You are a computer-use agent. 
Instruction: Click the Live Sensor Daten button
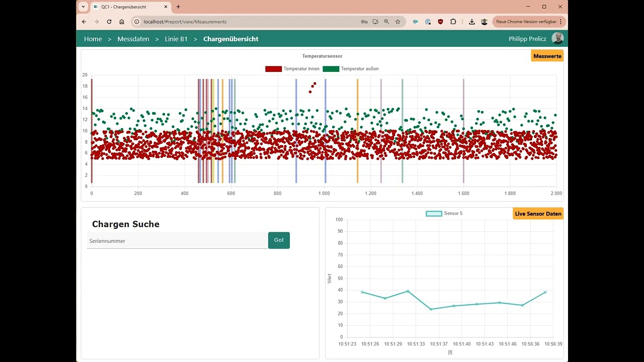pos(538,214)
